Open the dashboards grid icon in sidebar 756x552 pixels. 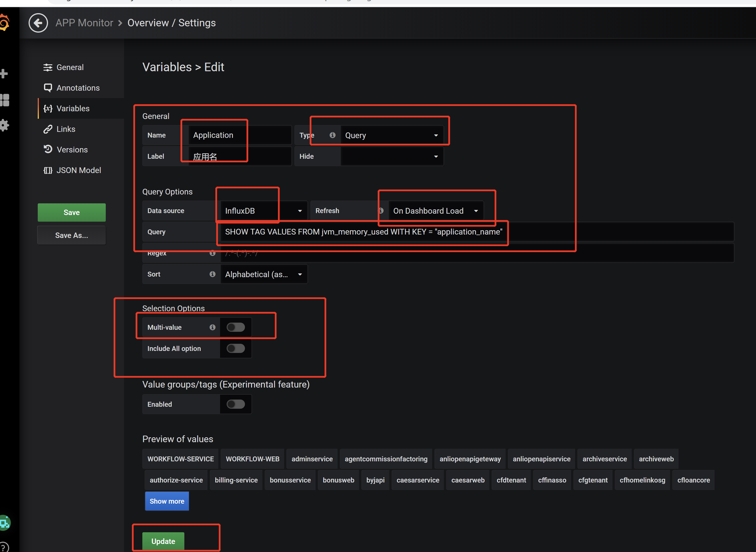tap(5, 100)
